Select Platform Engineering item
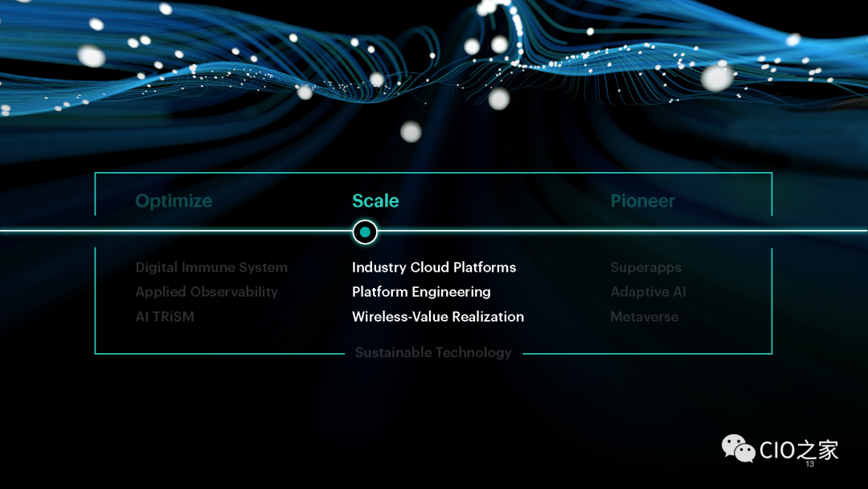This screenshot has width=868, height=489. point(421,292)
